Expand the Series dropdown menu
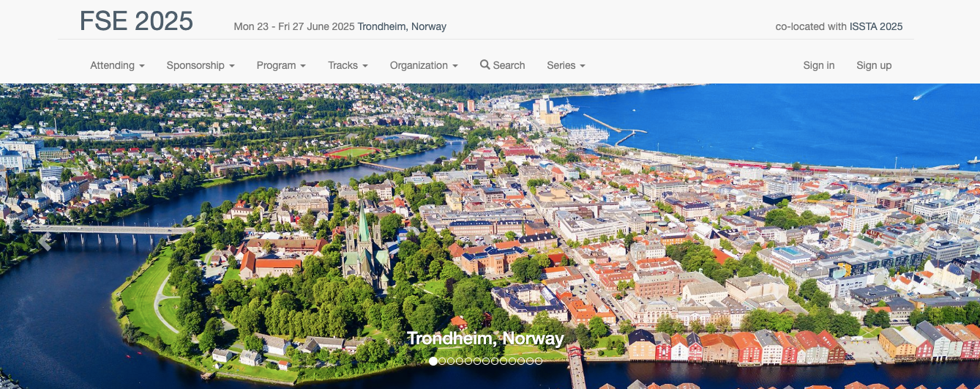Image resolution: width=980 pixels, height=389 pixels. click(566, 65)
